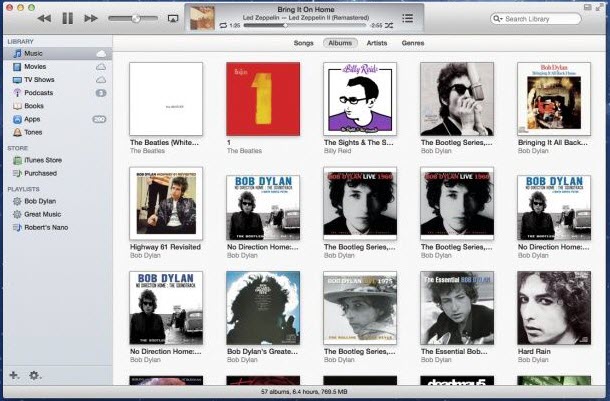Click the Bob Dylan's Greate... album title
The height and width of the screenshot is (401, 610).
[262, 351]
